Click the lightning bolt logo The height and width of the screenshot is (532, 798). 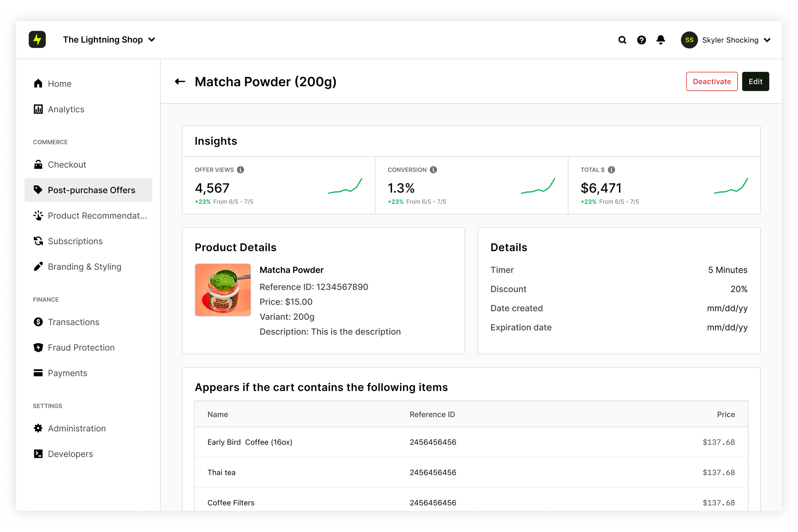37,40
